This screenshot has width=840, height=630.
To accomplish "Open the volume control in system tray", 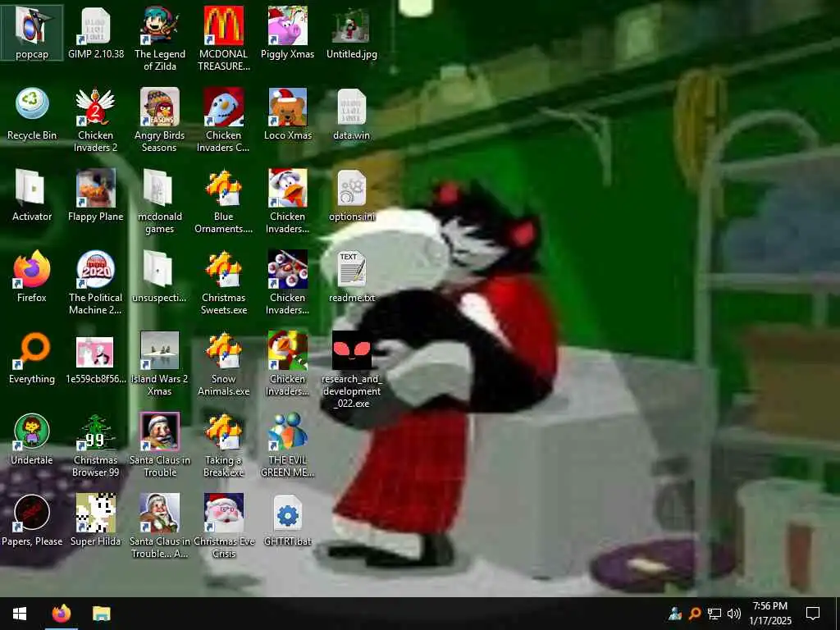I will pos(734,614).
